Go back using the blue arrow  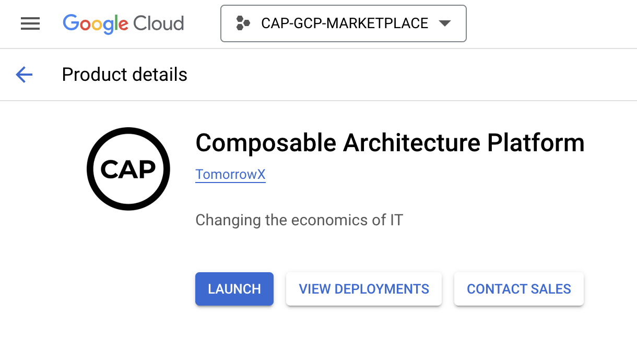pos(24,75)
